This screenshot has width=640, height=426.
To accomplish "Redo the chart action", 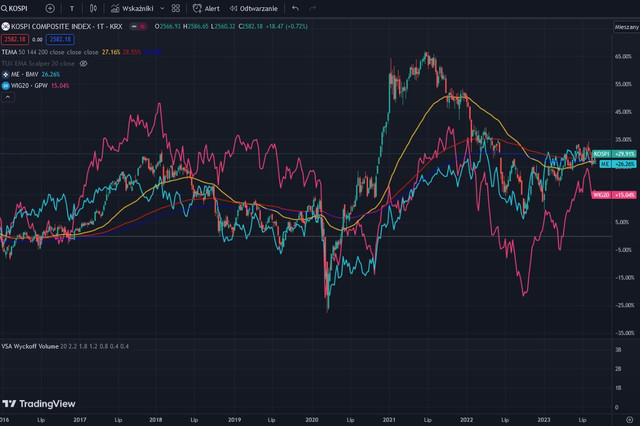I will pos(313,8).
